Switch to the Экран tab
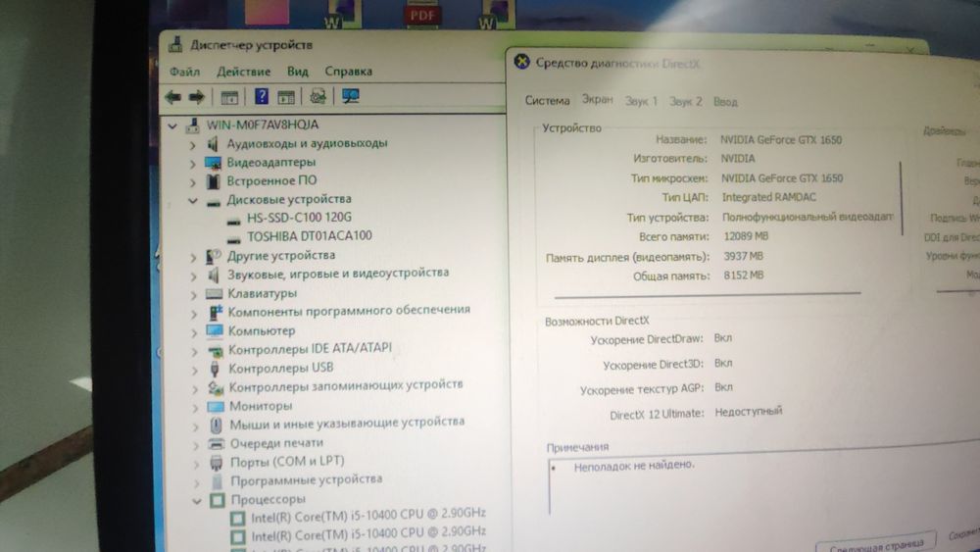The image size is (980, 552). click(598, 99)
